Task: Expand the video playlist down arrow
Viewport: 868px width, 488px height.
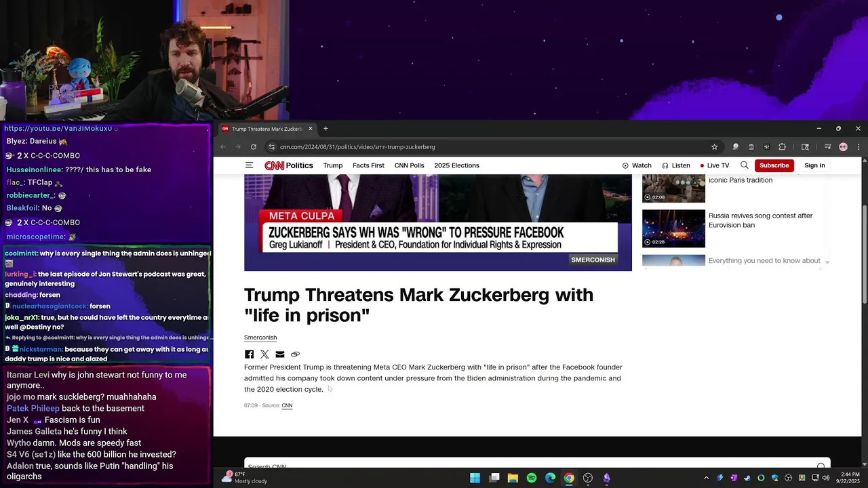Action: 827,262
